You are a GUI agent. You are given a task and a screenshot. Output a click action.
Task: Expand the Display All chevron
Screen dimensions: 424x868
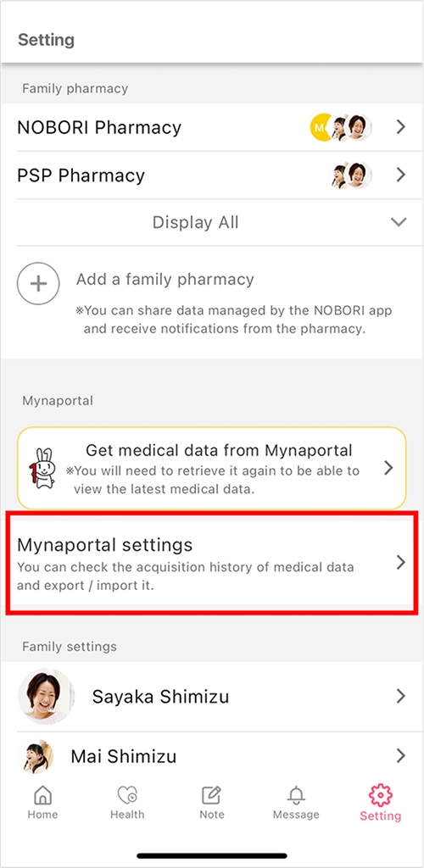coord(399,223)
